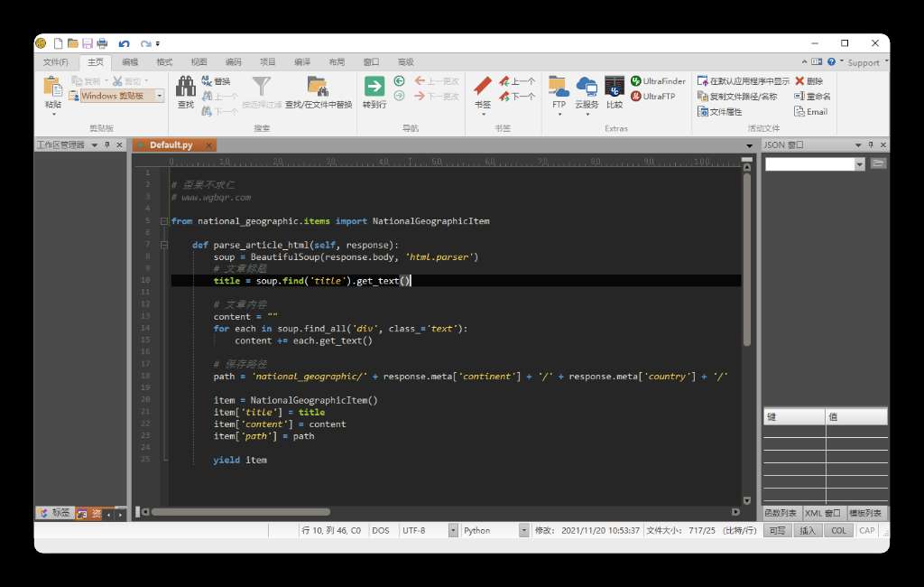Open the document tab list dropdown arrow
The width and height of the screenshot is (924, 587).
point(749,145)
